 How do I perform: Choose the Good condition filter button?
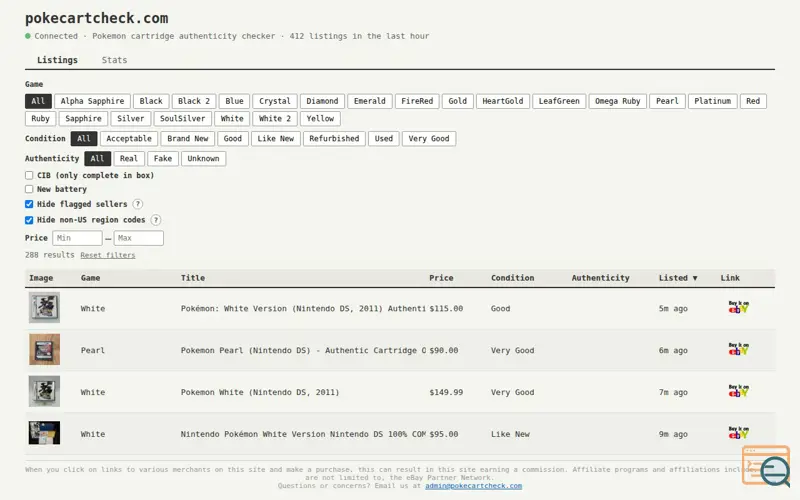233,138
